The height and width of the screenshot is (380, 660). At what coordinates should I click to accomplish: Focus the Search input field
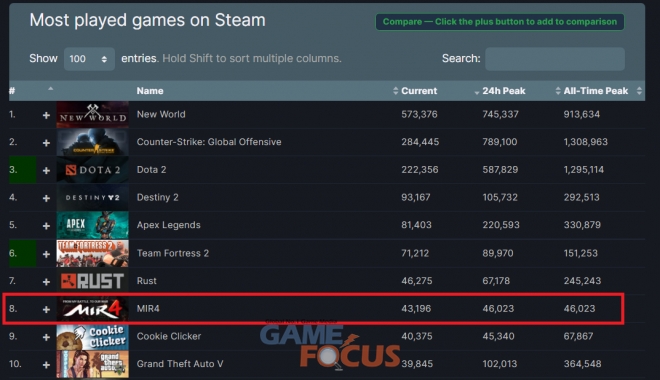pyautogui.click(x=555, y=58)
